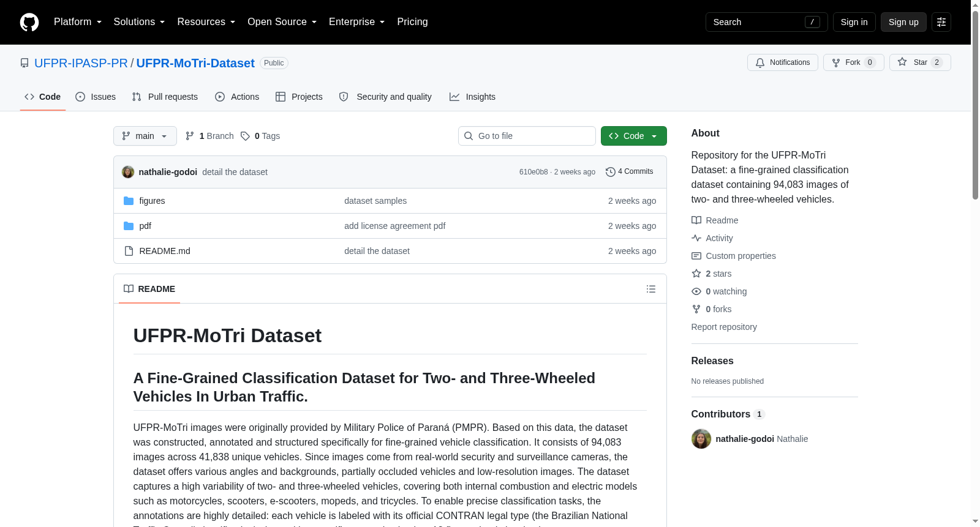Open the Contributors heading link
Viewport: 980px width, 527px height.
[x=728, y=414]
